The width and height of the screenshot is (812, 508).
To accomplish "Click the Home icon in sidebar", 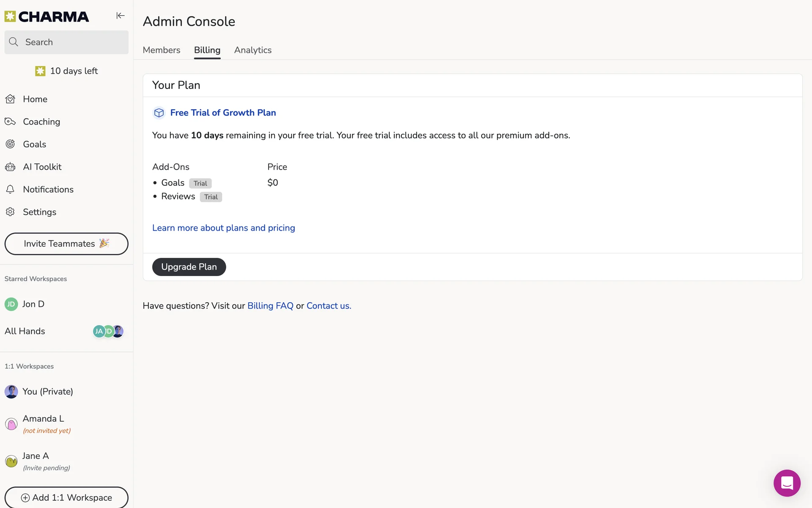I will pos(11,99).
